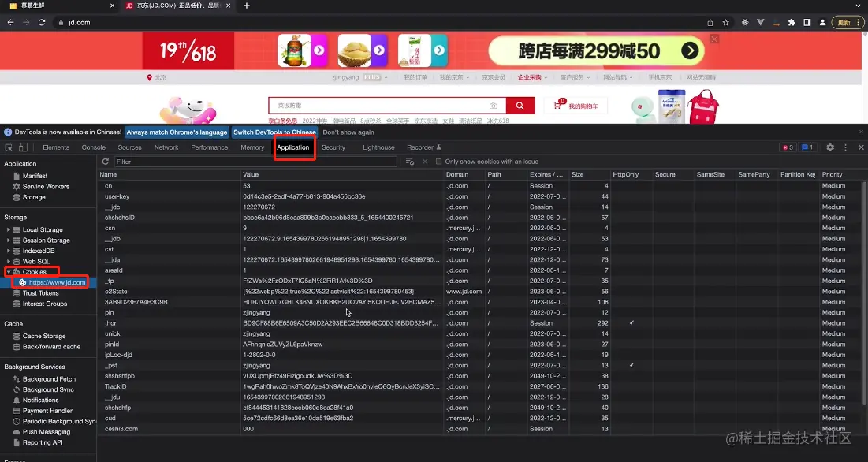Open Manifest in Application sidebar
This screenshot has height=462, width=868.
coord(35,176)
